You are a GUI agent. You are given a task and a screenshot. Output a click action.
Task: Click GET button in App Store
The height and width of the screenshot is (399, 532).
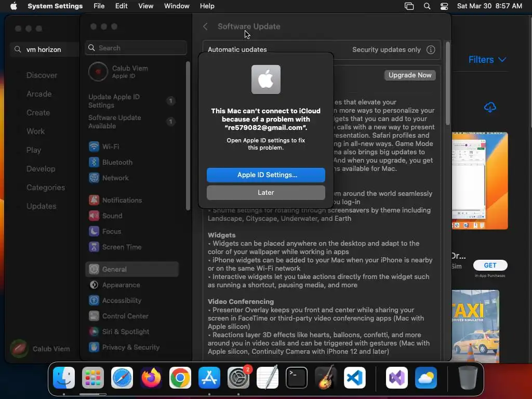point(490,265)
